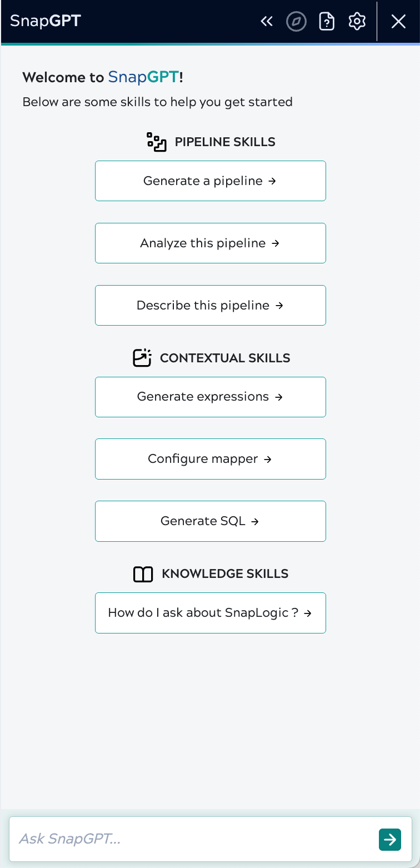Screen dimensions: 420x868
Task: Click the Knowledge Skills book icon
Action: point(143,574)
